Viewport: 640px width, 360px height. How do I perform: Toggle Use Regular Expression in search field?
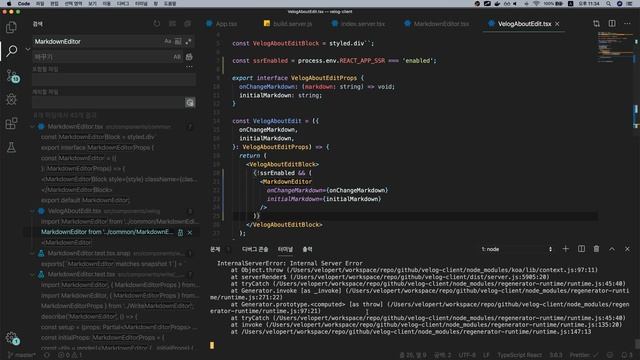click(188, 41)
